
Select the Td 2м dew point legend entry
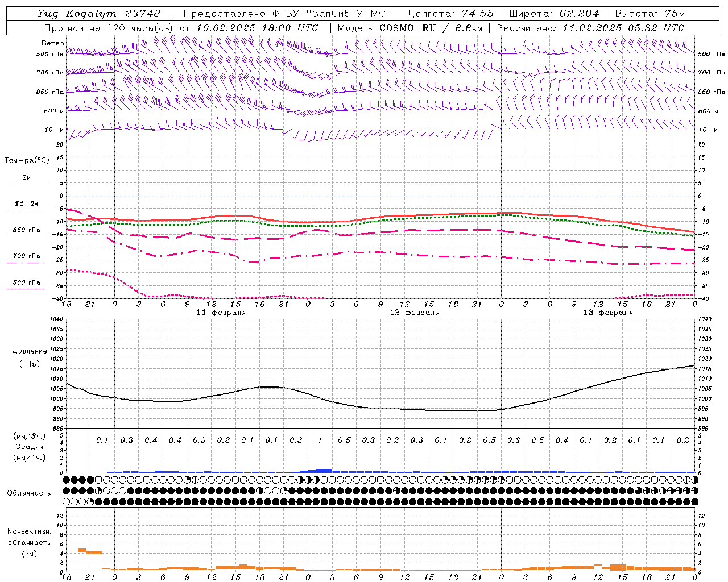(x=27, y=203)
